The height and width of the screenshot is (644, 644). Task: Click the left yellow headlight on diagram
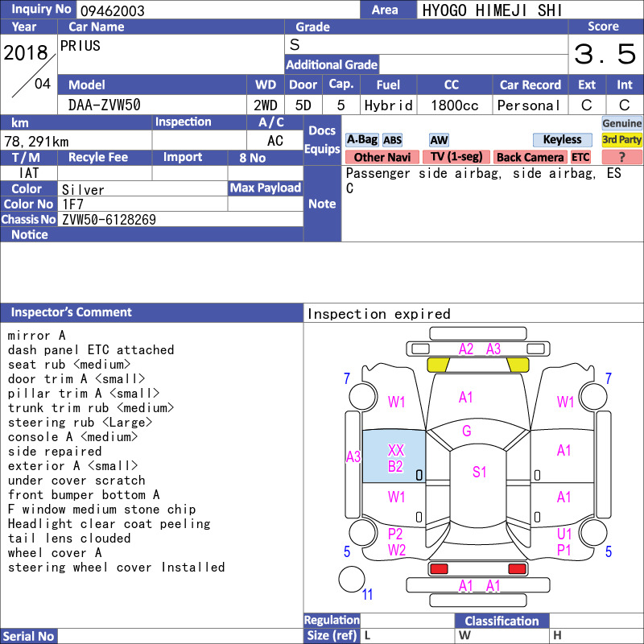tap(438, 365)
